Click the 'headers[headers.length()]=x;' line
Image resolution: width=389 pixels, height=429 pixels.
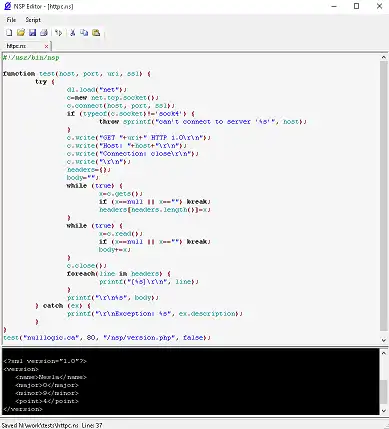(155, 210)
